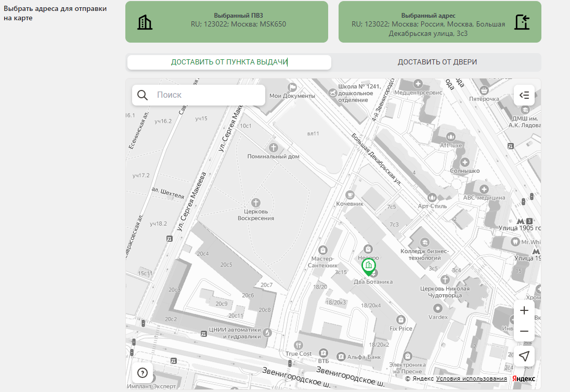The height and width of the screenshot is (392, 570).
Task: Click the green pickup point marker
Action: coord(369,267)
